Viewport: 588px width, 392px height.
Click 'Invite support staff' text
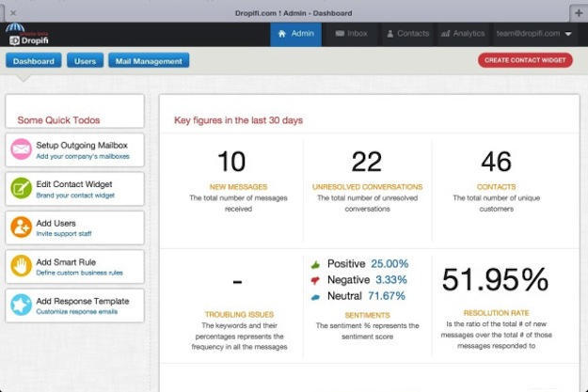tap(64, 234)
